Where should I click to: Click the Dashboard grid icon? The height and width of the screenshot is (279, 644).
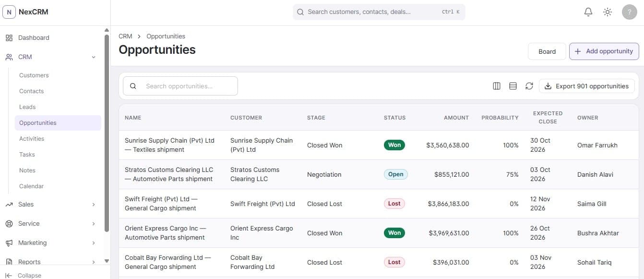click(x=9, y=38)
